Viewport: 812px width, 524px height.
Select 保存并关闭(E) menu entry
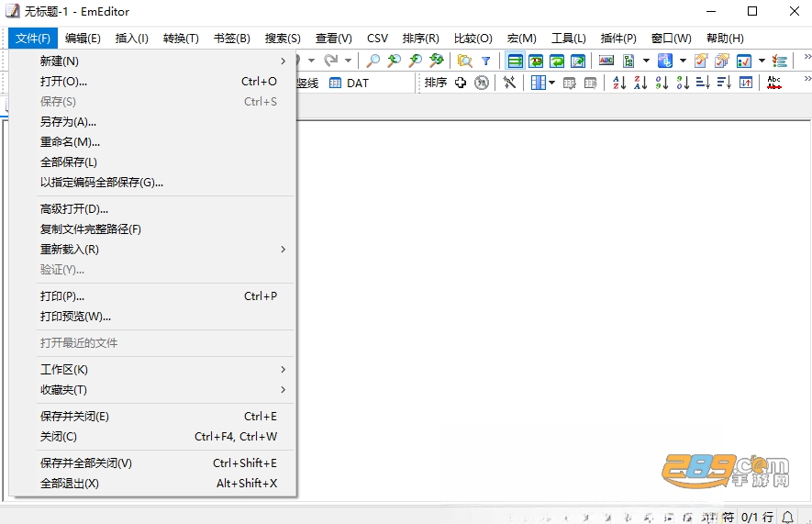pos(153,417)
